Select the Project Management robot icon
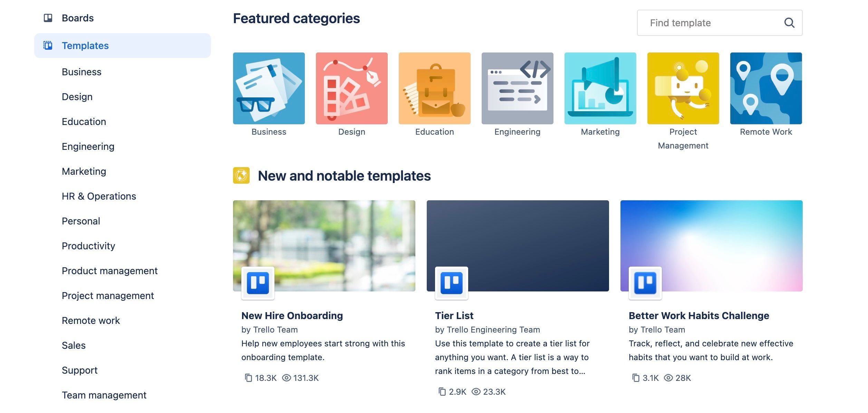This screenshot has width=868, height=413. (683, 88)
